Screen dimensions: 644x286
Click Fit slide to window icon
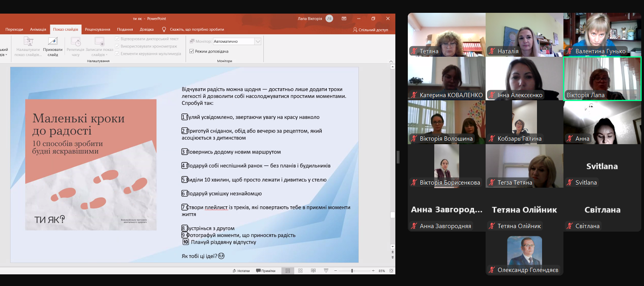click(391, 271)
